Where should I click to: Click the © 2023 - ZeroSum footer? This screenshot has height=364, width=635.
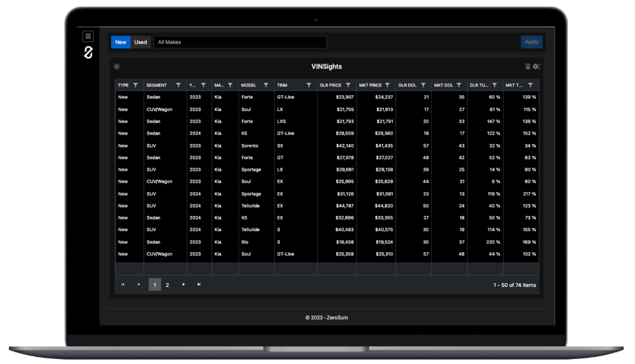tap(326, 318)
